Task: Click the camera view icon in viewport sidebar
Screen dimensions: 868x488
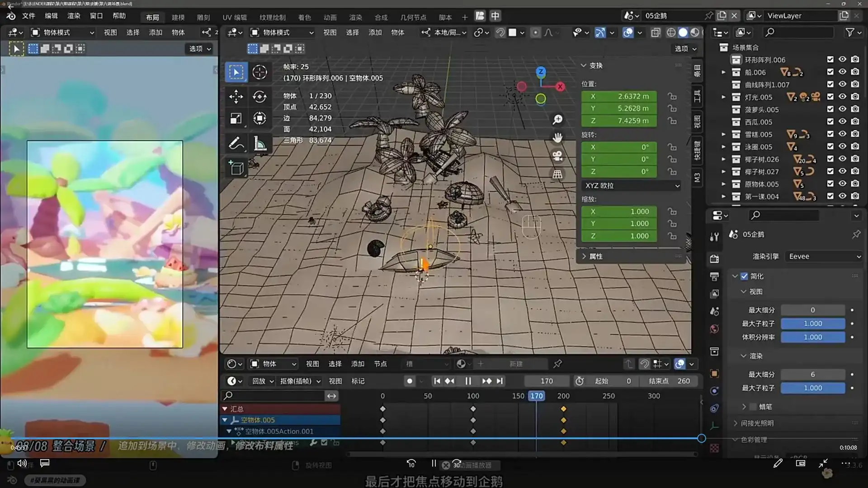Action: tap(557, 156)
